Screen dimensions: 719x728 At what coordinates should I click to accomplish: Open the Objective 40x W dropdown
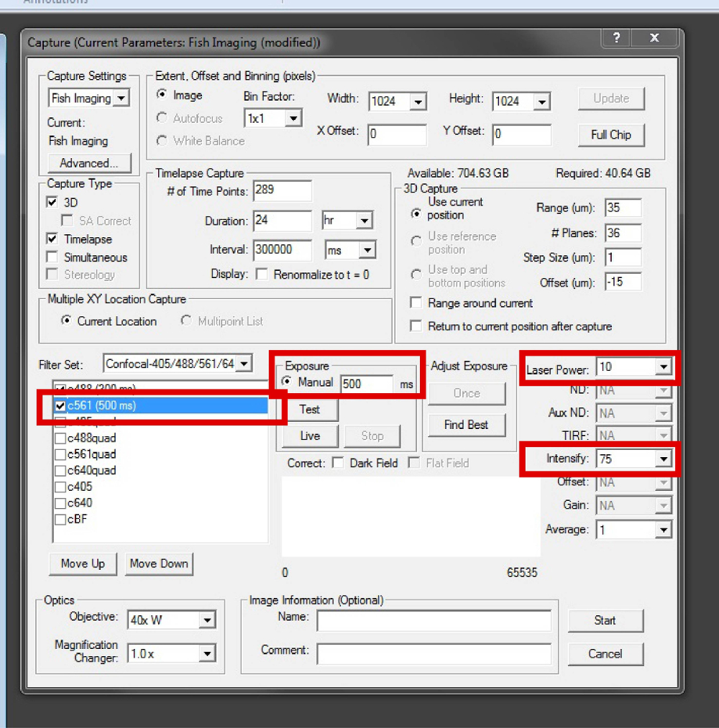(x=207, y=619)
